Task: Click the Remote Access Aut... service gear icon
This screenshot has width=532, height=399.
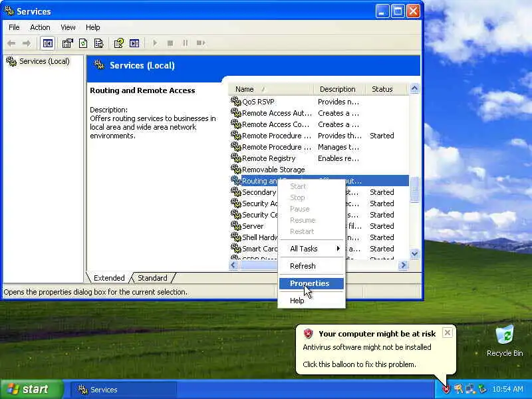Action: click(x=236, y=112)
